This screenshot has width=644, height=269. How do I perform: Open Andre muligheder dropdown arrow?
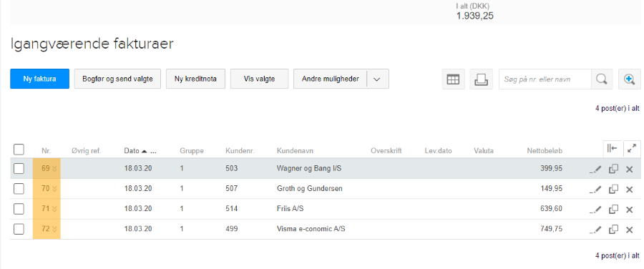[377, 79]
